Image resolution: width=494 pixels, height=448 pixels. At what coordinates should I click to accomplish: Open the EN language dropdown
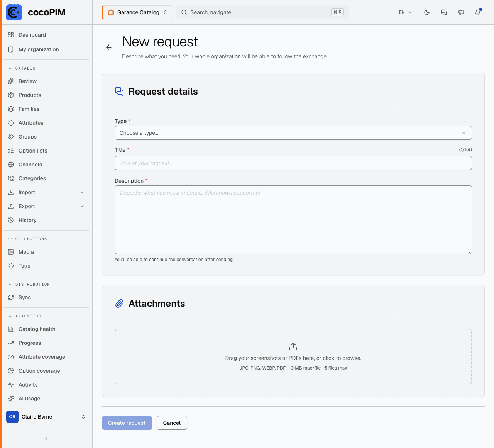405,12
